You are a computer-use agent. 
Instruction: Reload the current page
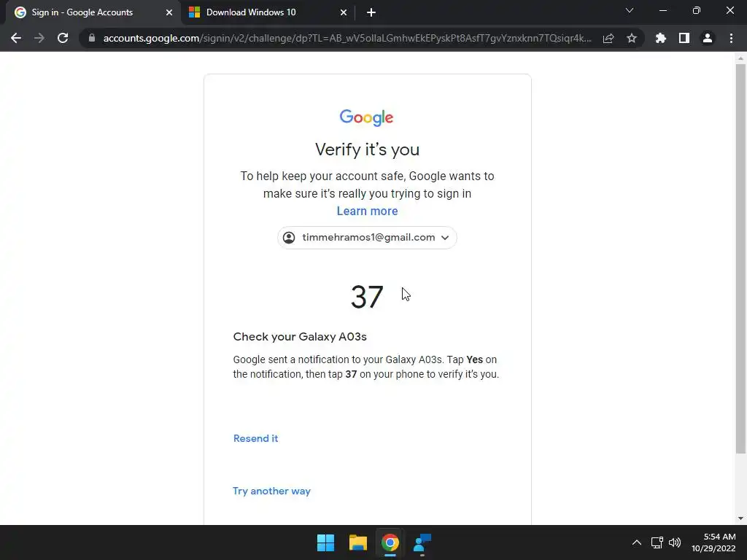[x=63, y=38]
